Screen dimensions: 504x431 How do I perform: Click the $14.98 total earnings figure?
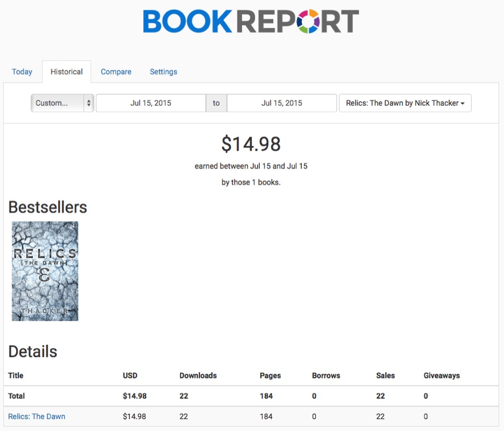(x=251, y=144)
